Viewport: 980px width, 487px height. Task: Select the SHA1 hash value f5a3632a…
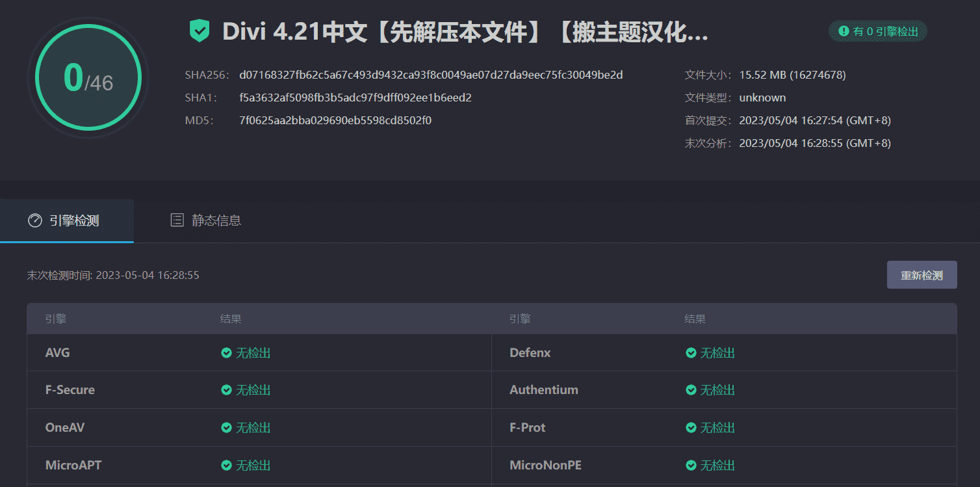355,98
